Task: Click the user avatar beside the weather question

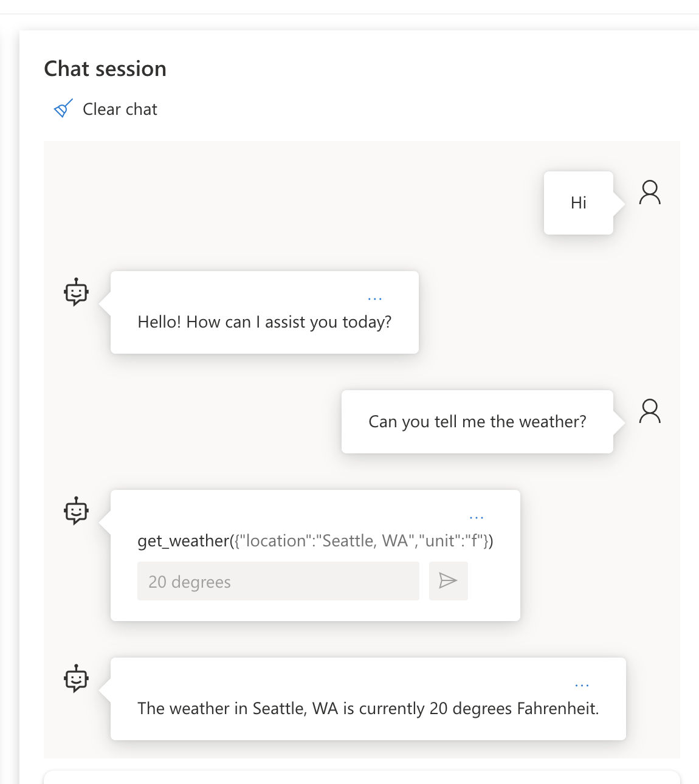Action: tap(650, 411)
